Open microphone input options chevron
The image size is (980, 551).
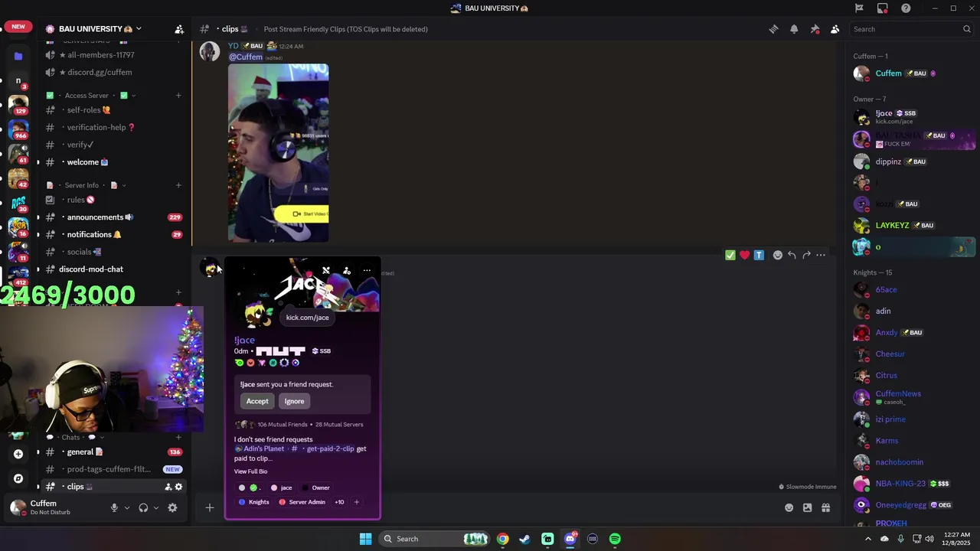click(x=127, y=507)
